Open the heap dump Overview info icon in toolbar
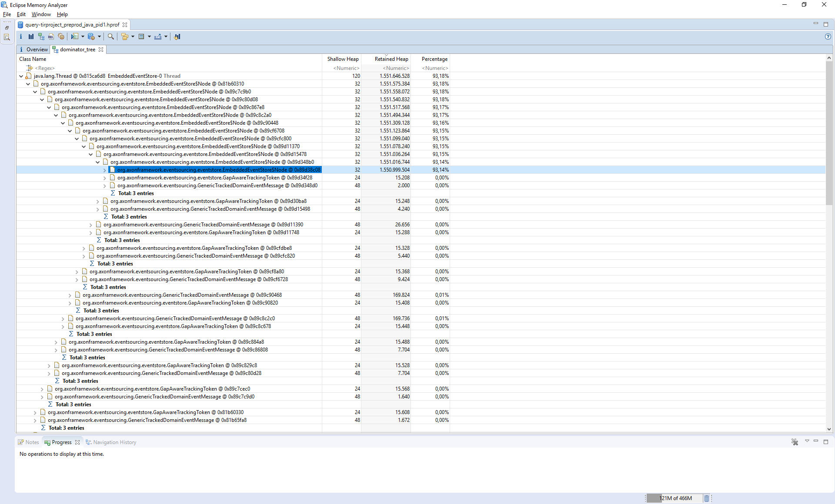The width and height of the screenshot is (835, 504). [20, 36]
